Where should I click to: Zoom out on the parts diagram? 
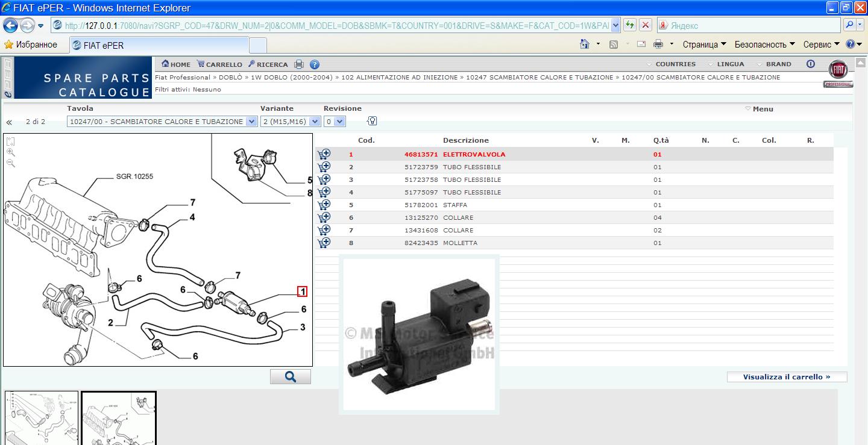[x=11, y=163]
